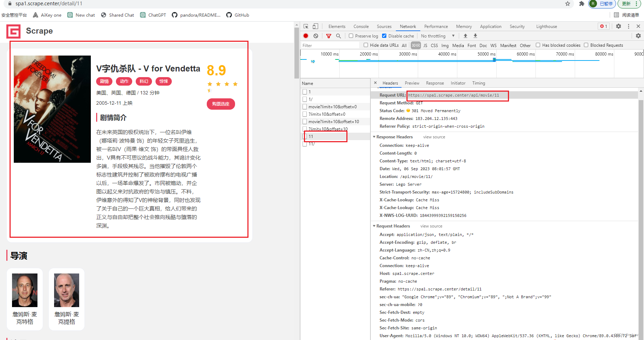The image size is (644, 340).
Task: Open Shared Chat bookmark
Action: tap(117, 15)
